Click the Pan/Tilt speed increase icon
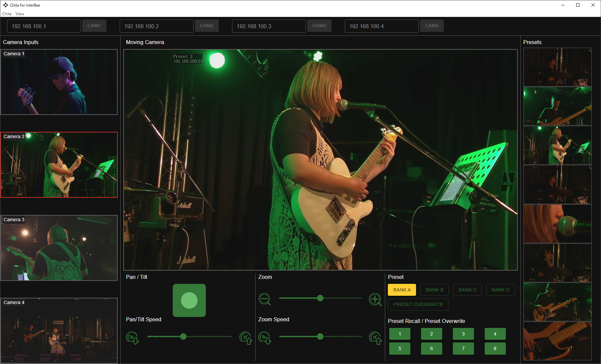The height and width of the screenshot is (364, 601). click(x=246, y=338)
